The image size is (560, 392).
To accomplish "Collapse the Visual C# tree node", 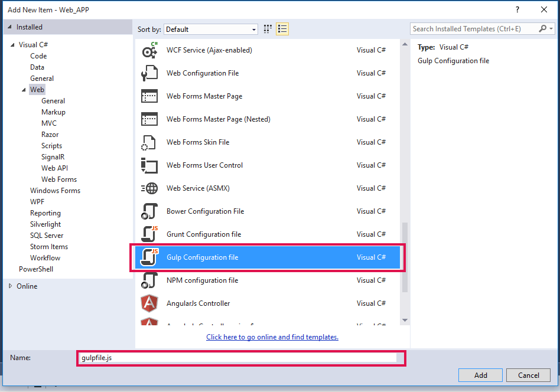I will [13, 45].
